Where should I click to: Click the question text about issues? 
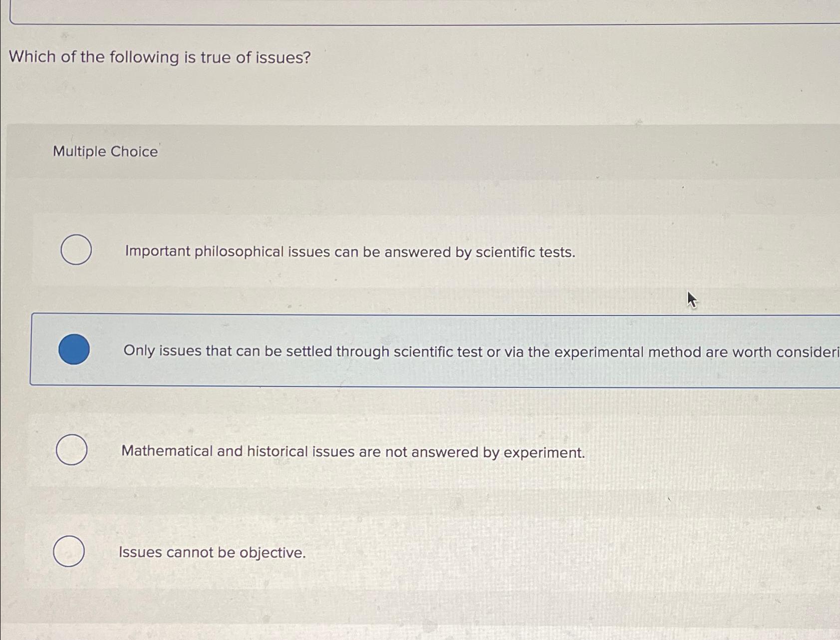(159, 57)
